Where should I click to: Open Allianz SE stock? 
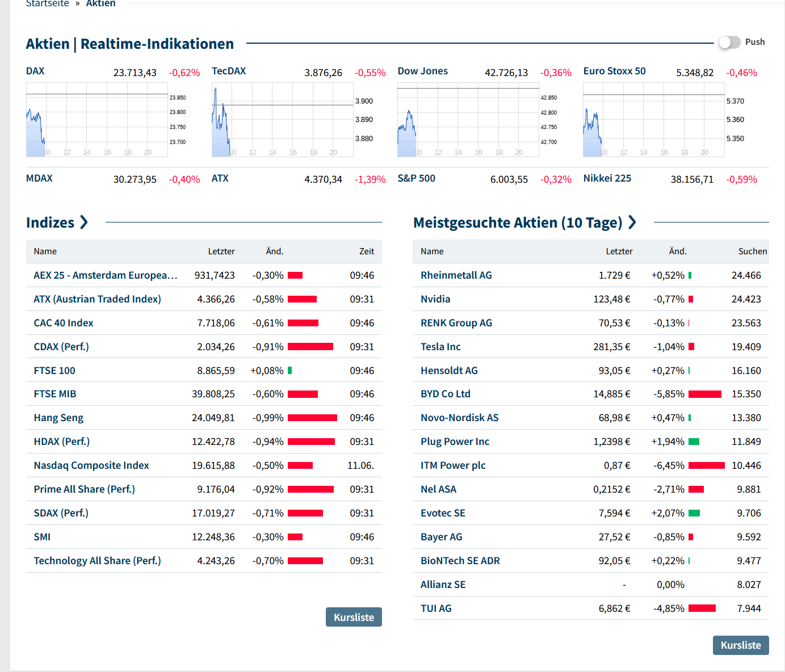(443, 585)
